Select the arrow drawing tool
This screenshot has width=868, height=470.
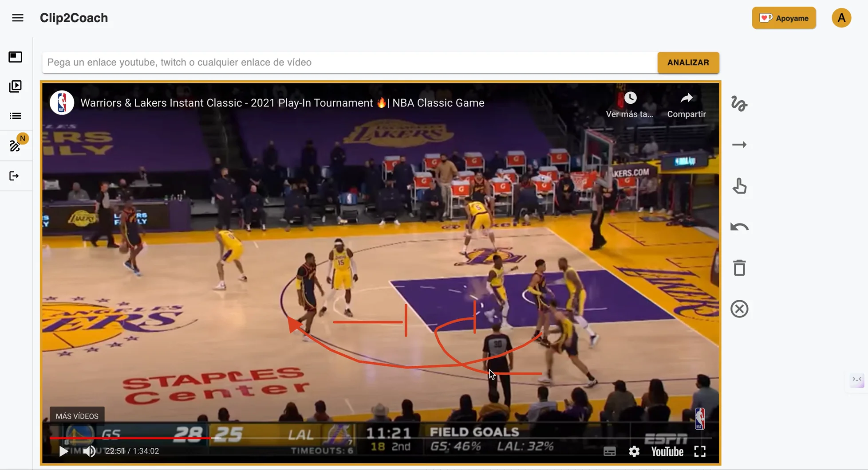(x=739, y=144)
